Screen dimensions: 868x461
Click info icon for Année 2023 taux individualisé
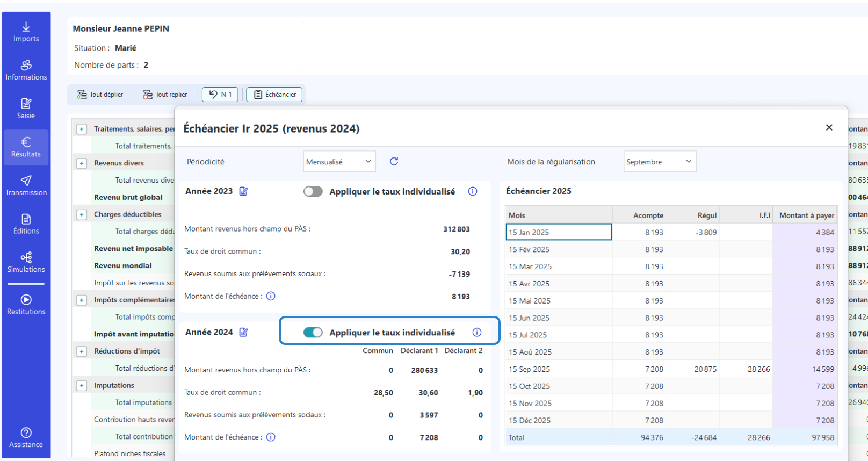tap(473, 191)
